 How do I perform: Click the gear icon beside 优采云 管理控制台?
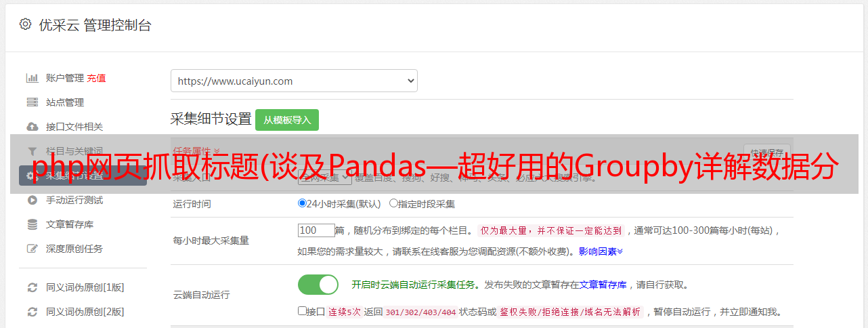point(25,24)
